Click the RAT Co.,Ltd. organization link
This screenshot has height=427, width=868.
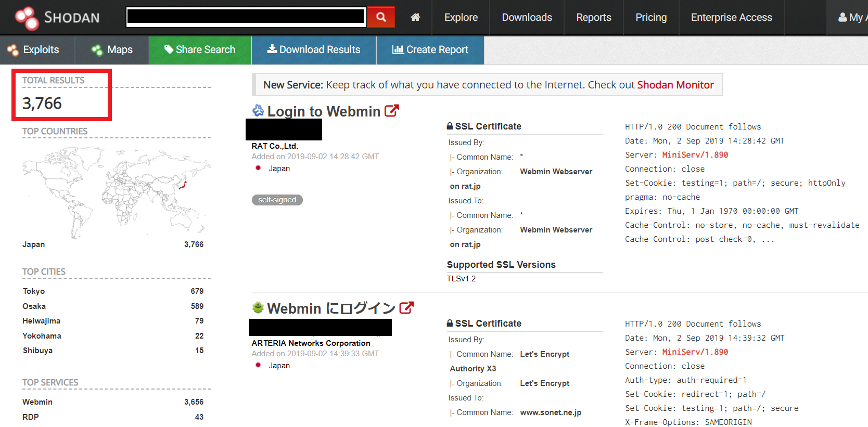[275, 146]
